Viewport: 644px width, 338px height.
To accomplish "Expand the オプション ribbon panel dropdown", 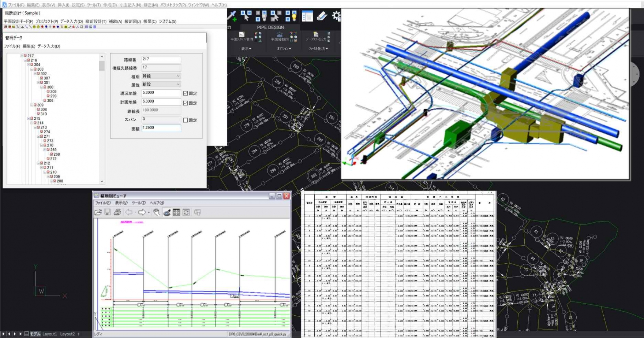I will click(x=284, y=49).
